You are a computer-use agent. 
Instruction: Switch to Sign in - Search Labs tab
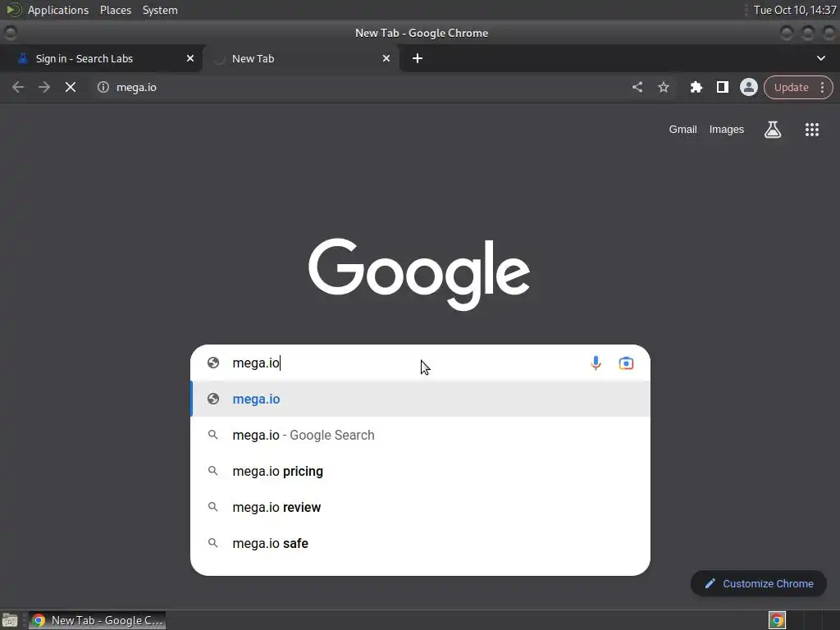point(101,58)
